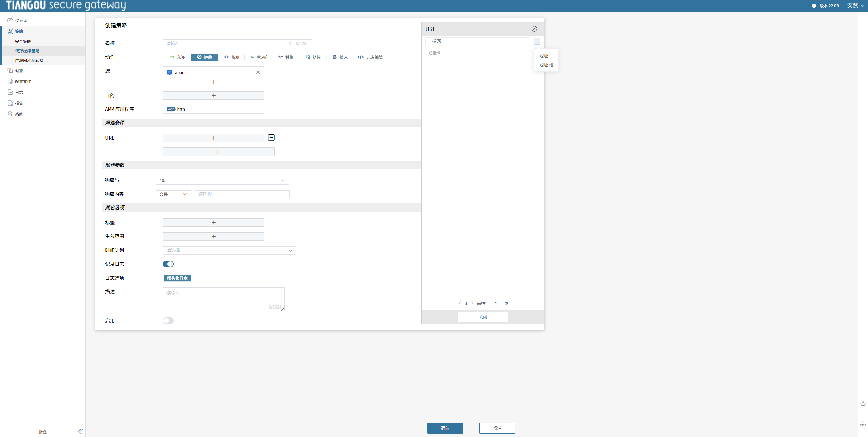Toggle the record log switch off
The width and height of the screenshot is (868, 437).
pos(168,264)
